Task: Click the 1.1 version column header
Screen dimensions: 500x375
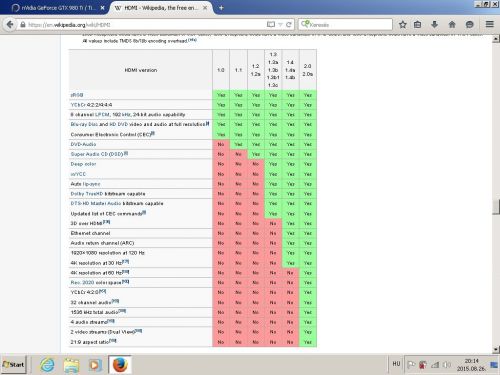Action: [238, 70]
